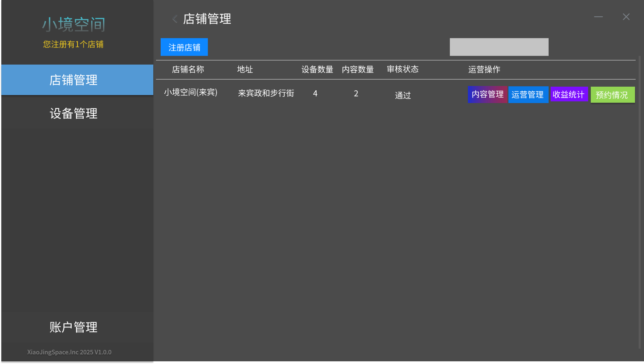644x364 pixels.
Task: Click the 审核状态 value 通过
Action: tap(403, 95)
